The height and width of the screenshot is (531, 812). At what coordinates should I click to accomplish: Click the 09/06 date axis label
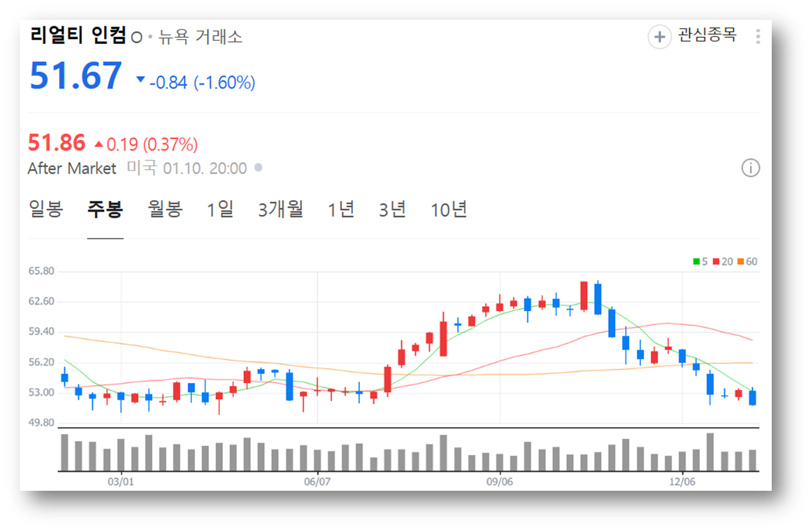(x=499, y=481)
